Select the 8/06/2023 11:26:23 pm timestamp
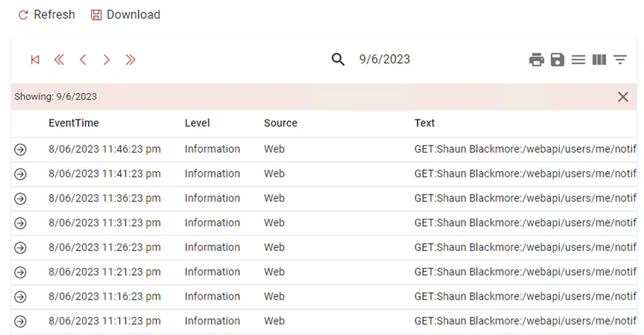 click(x=105, y=247)
